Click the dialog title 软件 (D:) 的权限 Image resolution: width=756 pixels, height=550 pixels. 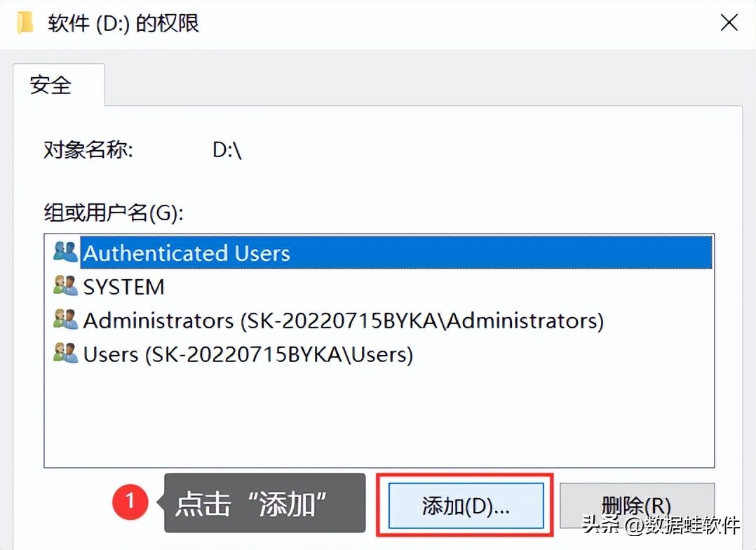click(x=124, y=23)
